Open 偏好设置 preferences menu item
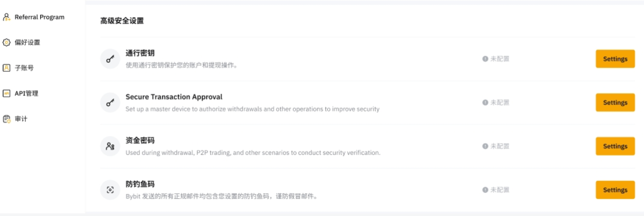 pos(27,42)
